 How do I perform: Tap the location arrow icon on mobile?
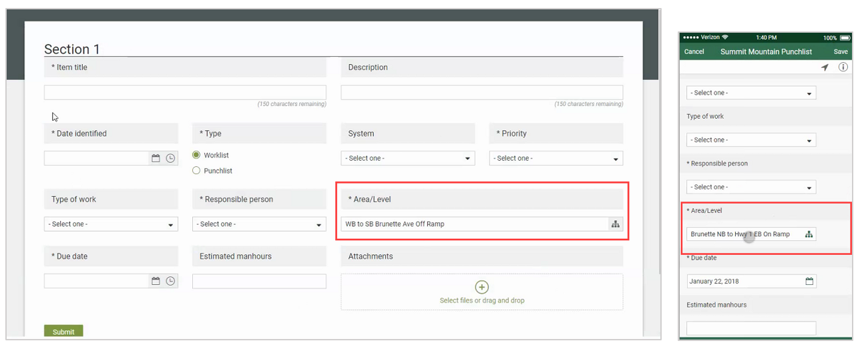[x=825, y=67]
